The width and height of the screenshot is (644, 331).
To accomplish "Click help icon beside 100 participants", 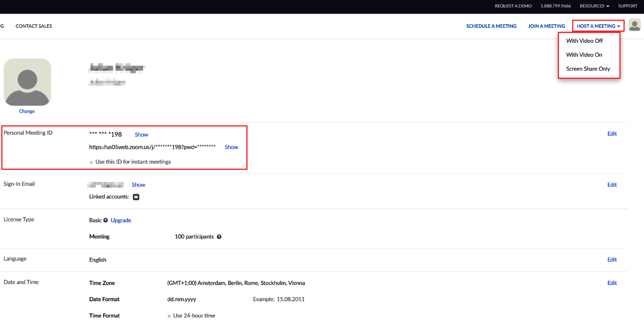I will click(219, 237).
